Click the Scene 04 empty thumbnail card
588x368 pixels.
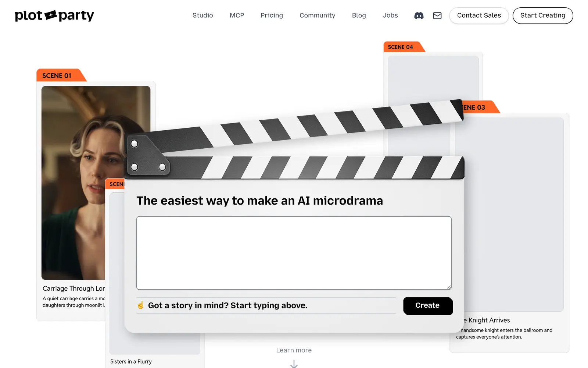(x=433, y=78)
